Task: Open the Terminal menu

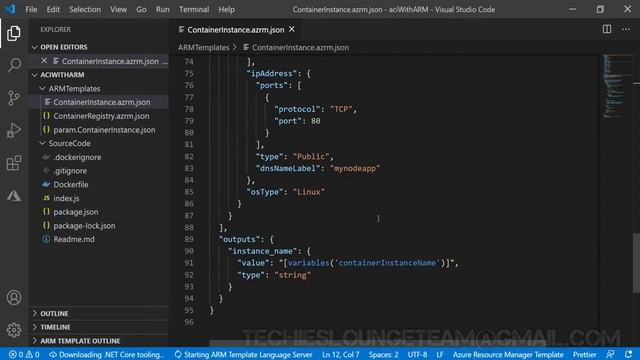Action: 194,9
